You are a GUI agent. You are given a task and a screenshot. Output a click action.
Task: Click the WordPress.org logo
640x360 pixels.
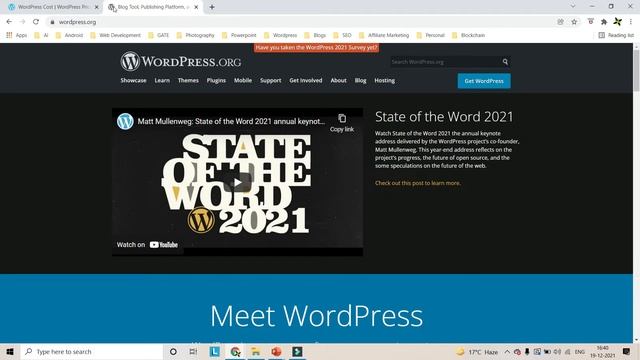click(180, 61)
